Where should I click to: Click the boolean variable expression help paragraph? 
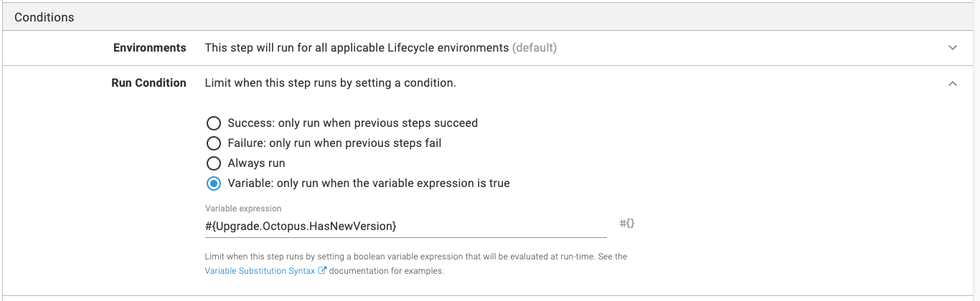416,257
